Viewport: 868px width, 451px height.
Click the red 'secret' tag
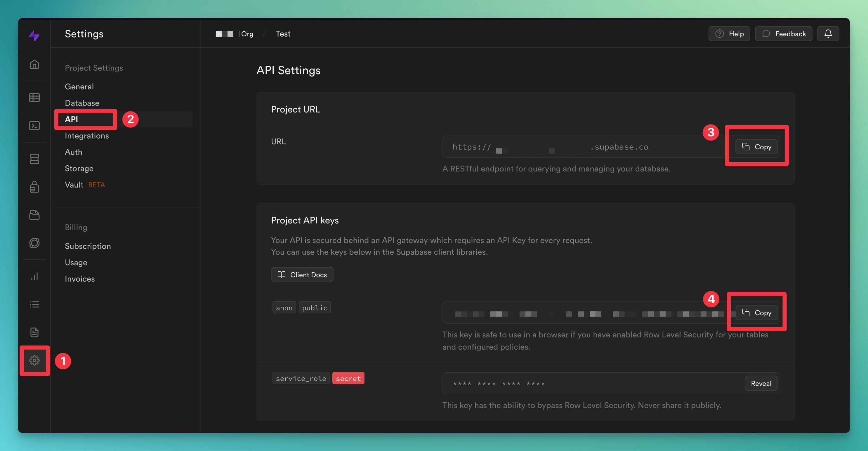pos(348,378)
